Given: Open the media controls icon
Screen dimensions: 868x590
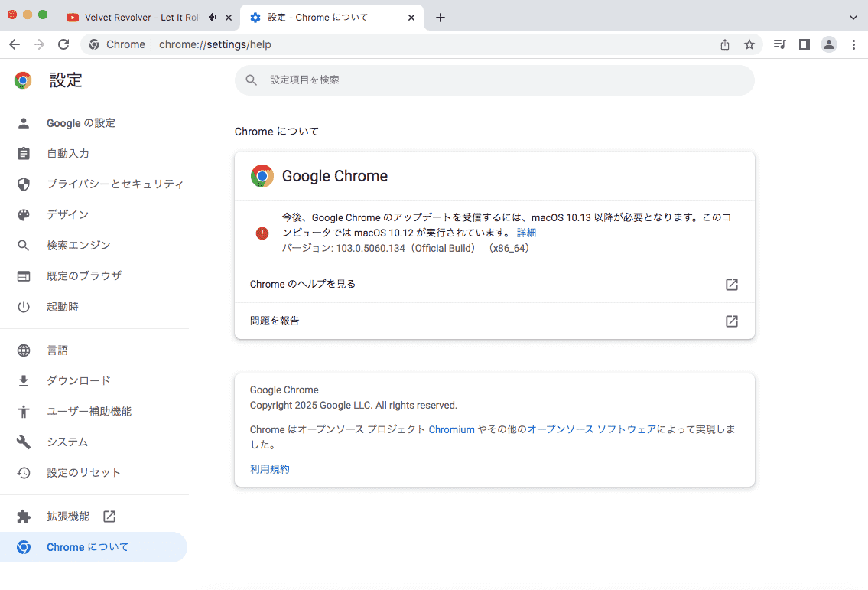Looking at the screenshot, I should pos(780,44).
